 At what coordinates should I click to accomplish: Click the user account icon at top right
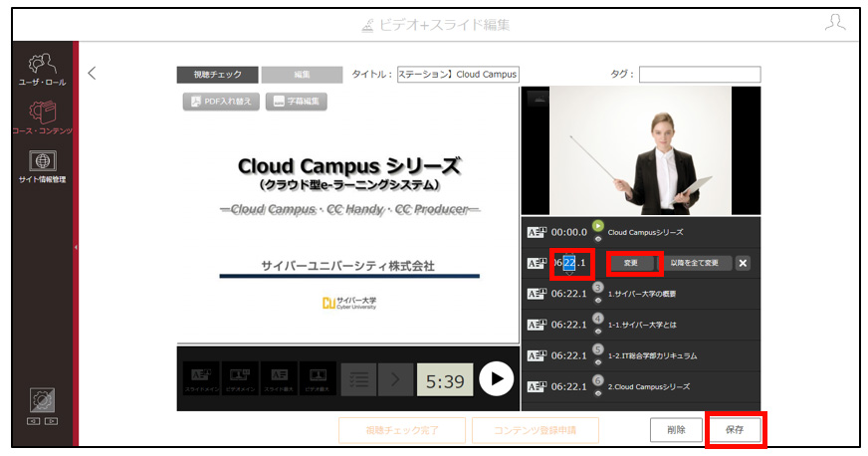pos(835,23)
